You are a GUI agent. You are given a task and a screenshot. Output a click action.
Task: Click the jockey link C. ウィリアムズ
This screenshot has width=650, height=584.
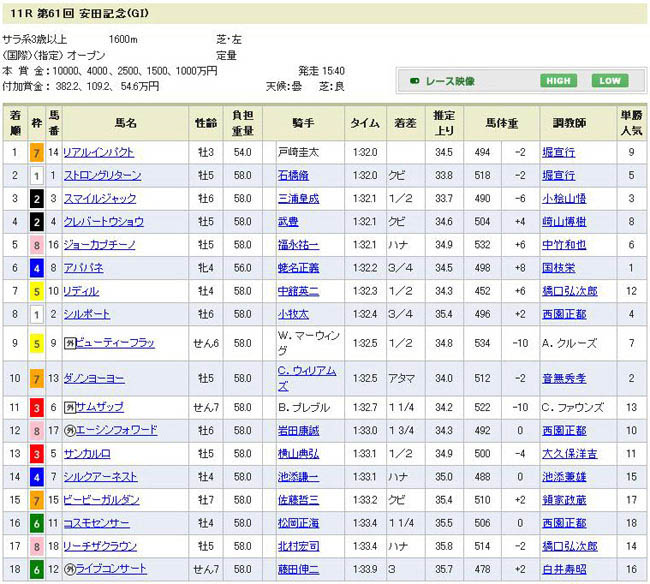[x=306, y=378]
